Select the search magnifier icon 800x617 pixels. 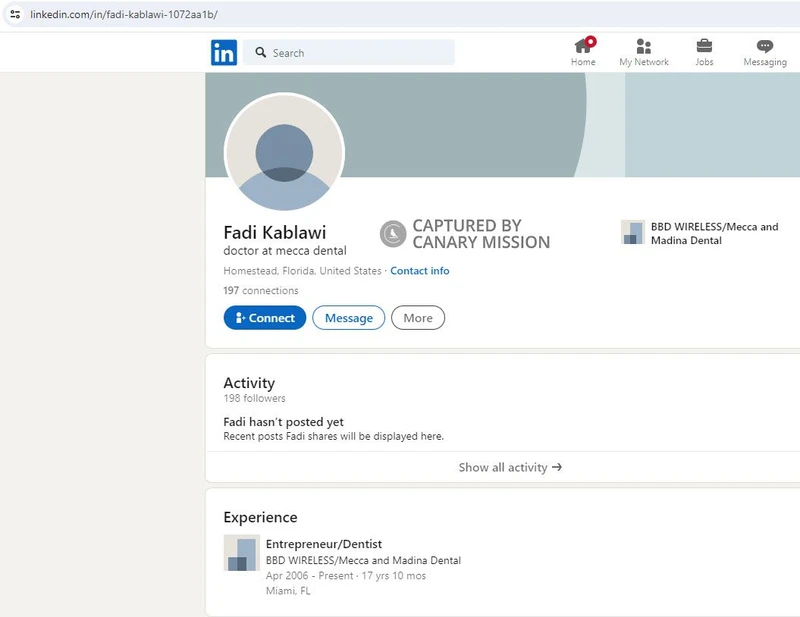pyautogui.click(x=260, y=52)
